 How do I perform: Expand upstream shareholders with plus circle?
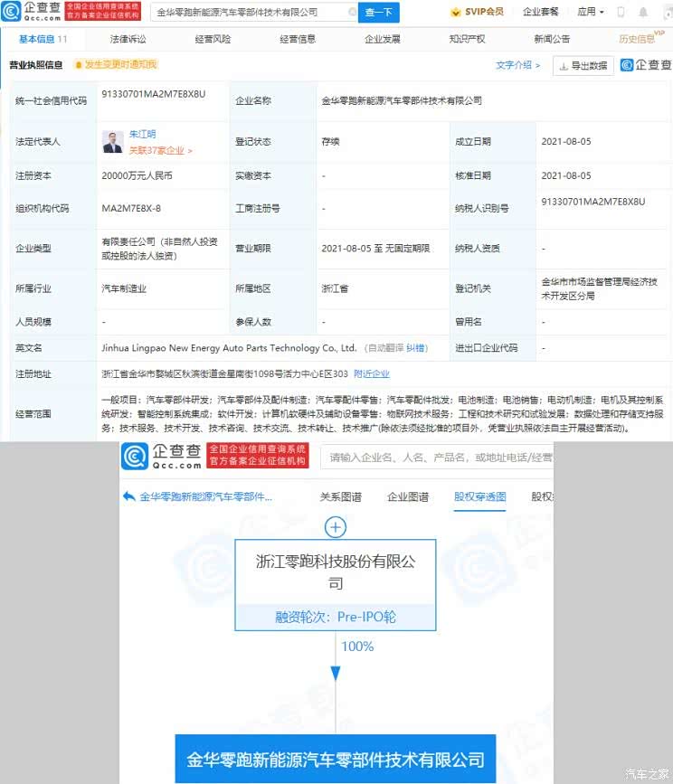click(336, 526)
